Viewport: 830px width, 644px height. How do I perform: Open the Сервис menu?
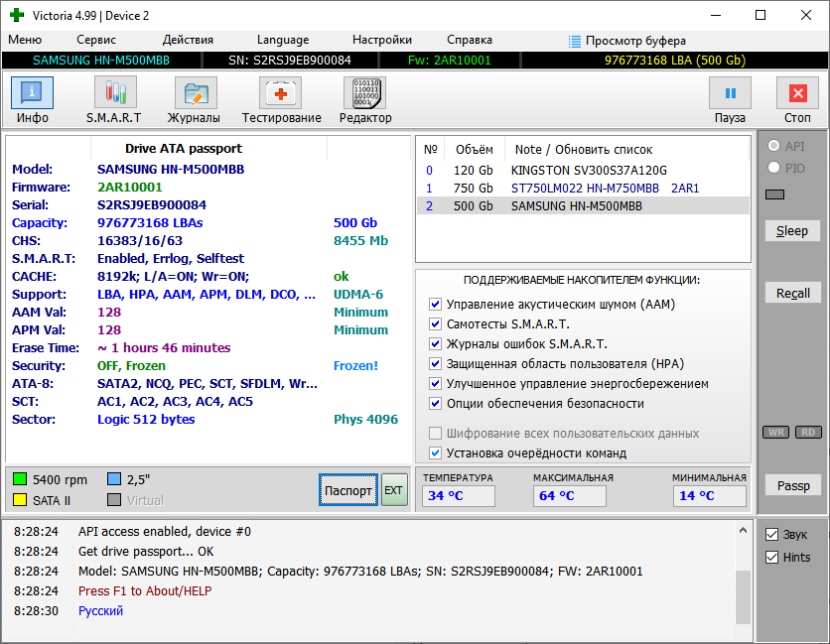tap(96, 40)
